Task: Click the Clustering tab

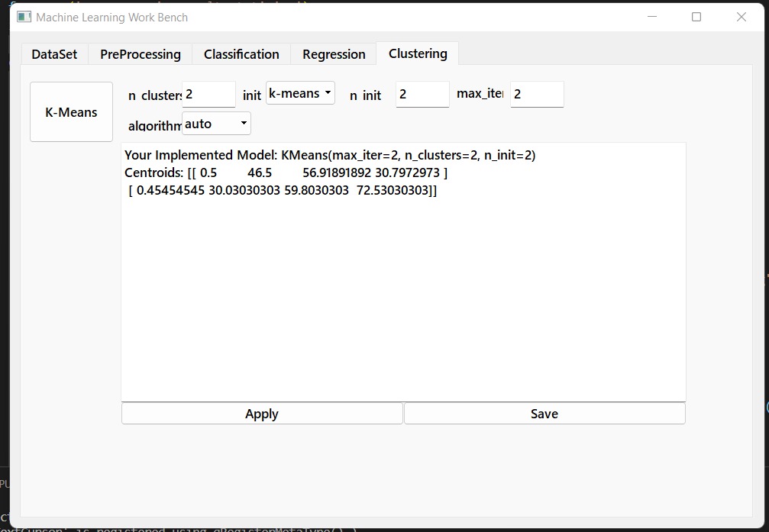Action: 418,53
